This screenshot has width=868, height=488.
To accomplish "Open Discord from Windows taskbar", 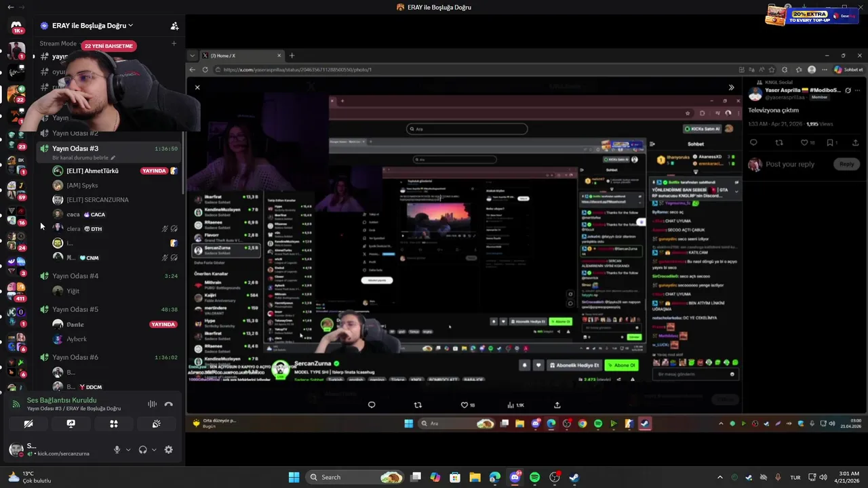I will [515, 477].
